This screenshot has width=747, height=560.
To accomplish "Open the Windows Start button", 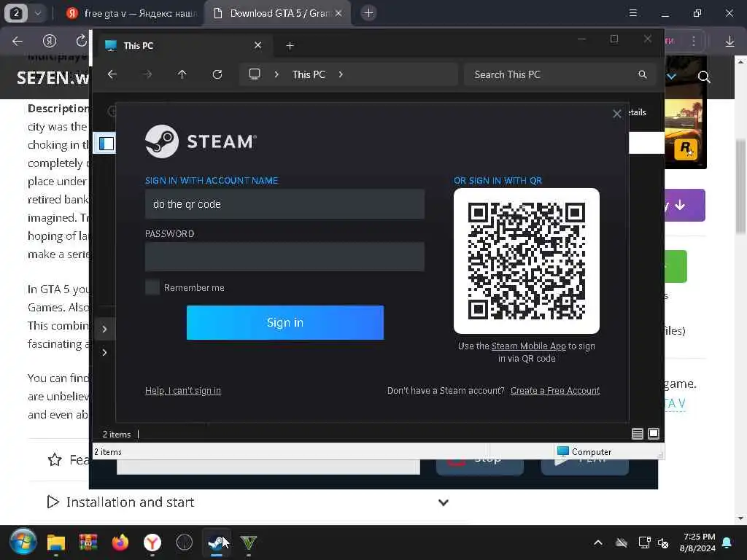I will click(x=23, y=542).
